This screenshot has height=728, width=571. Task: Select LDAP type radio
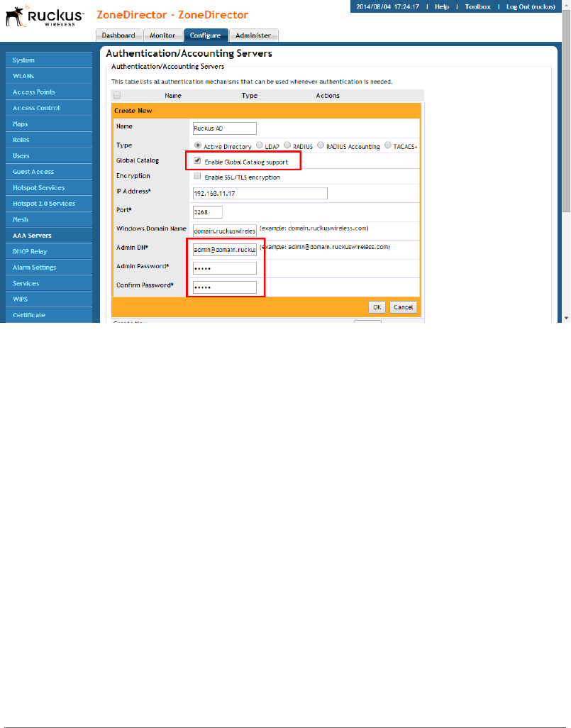pyautogui.click(x=260, y=145)
